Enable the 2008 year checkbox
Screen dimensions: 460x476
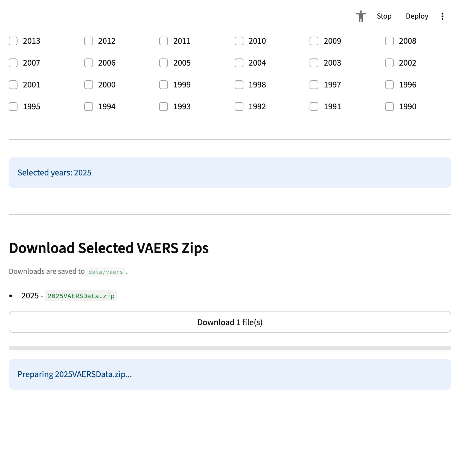point(389,41)
